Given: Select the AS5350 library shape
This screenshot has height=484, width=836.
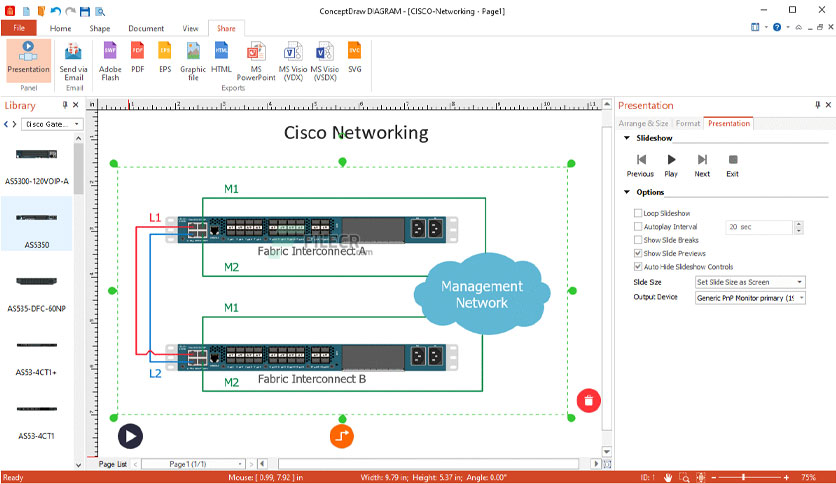Looking at the screenshot, I should 36,224.
